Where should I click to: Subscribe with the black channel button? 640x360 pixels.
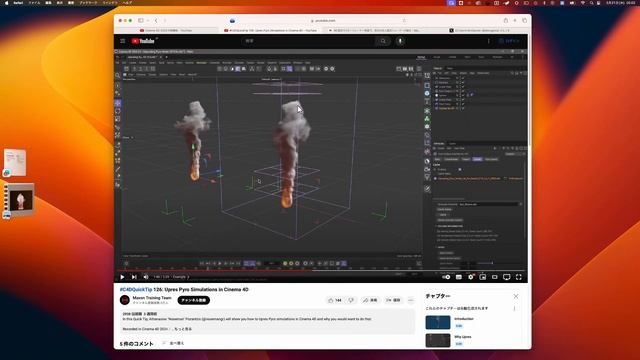193,300
